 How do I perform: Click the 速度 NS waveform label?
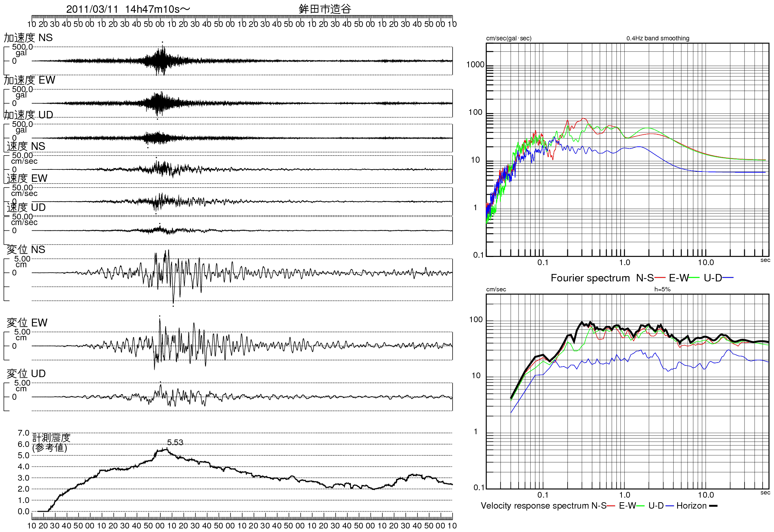(26, 146)
